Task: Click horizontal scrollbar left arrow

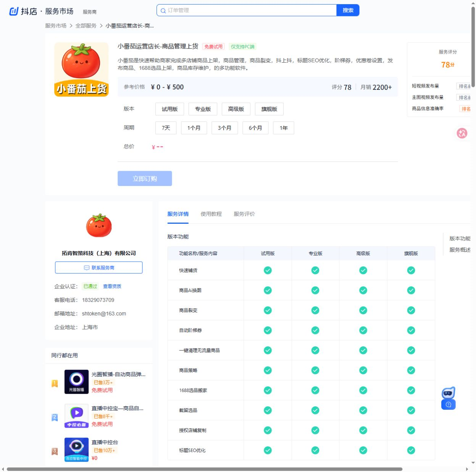Action: (3, 469)
